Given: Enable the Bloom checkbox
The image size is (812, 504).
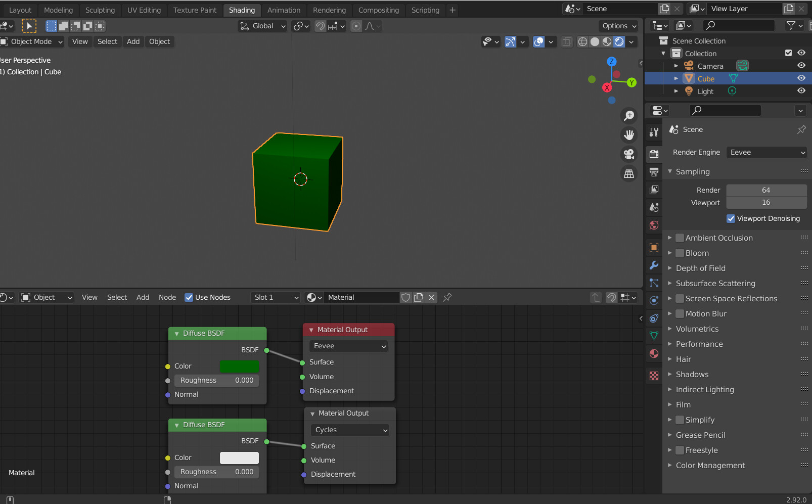Looking at the screenshot, I should pos(680,253).
